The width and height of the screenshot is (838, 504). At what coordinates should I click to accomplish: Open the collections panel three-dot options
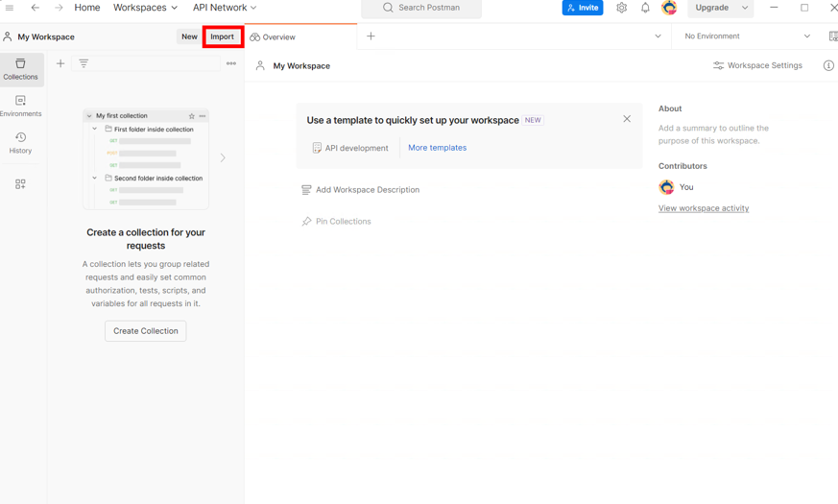coord(231,63)
